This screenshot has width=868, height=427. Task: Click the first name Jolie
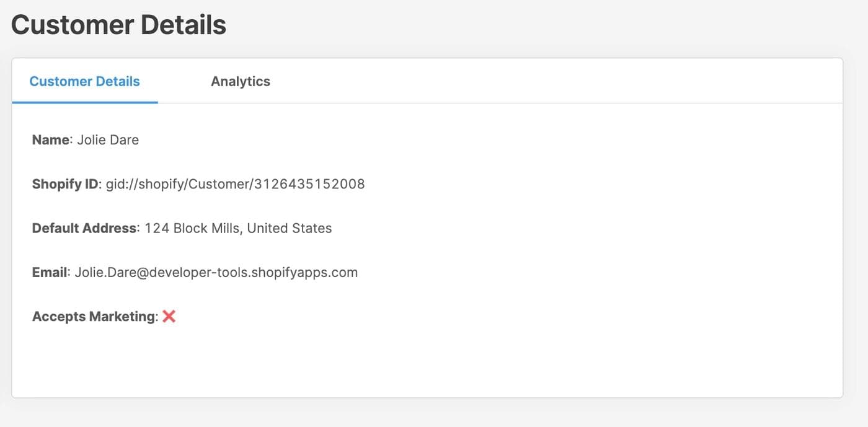coord(91,140)
